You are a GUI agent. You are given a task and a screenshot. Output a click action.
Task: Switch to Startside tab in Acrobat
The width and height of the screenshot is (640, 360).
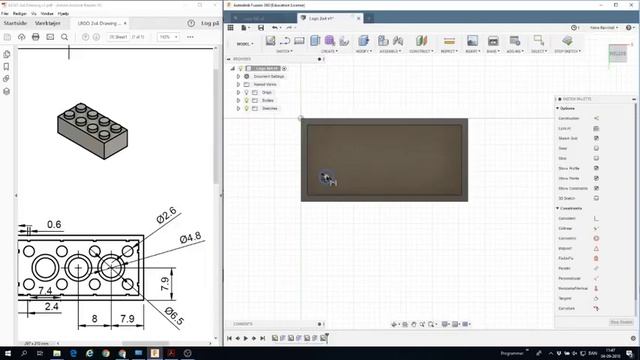tap(15, 23)
